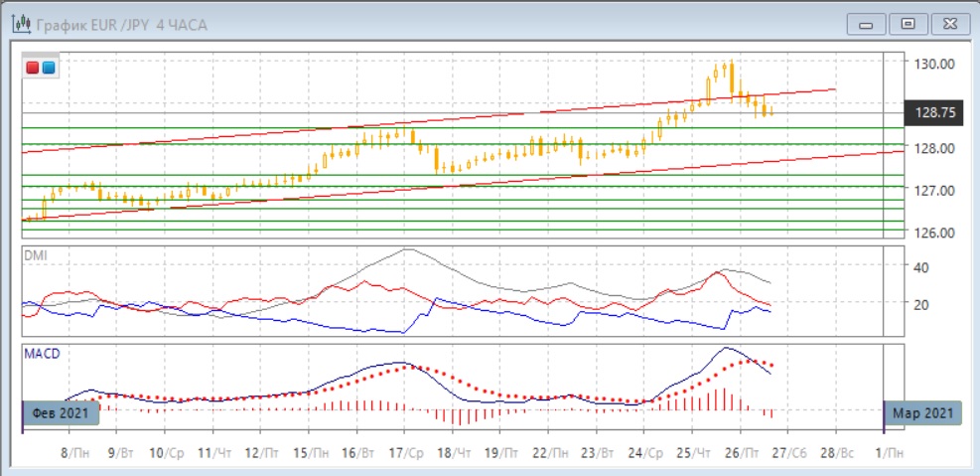Screen dimensions: 980x476
Task: Select the current price label 128.75
Action: [933, 113]
